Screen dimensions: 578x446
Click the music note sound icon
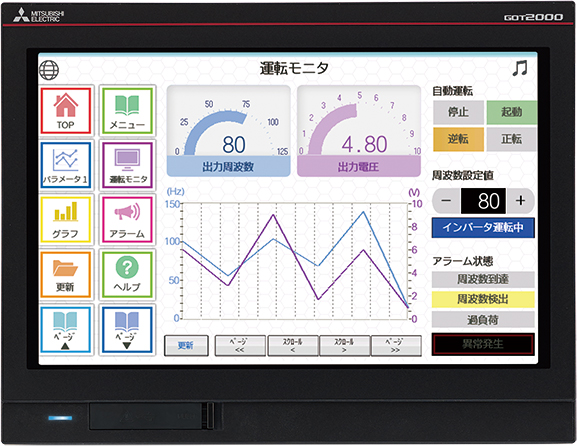coord(520,68)
